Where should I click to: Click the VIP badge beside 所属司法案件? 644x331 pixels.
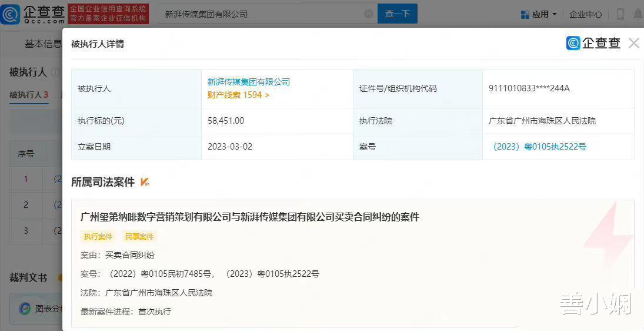point(145,182)
